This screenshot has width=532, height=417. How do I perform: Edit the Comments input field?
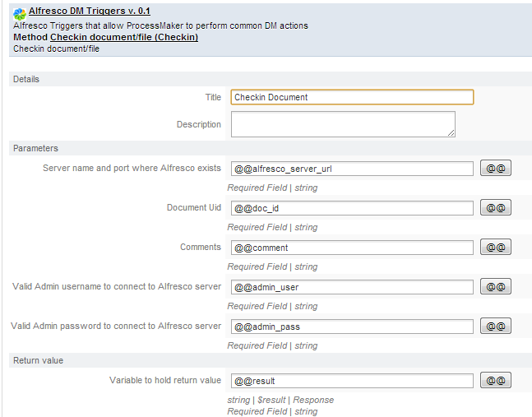coord(352,248)
